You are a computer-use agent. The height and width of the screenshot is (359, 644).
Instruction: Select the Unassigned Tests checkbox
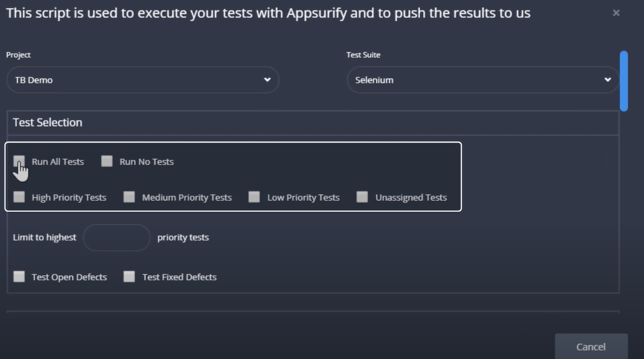point(362,197)
